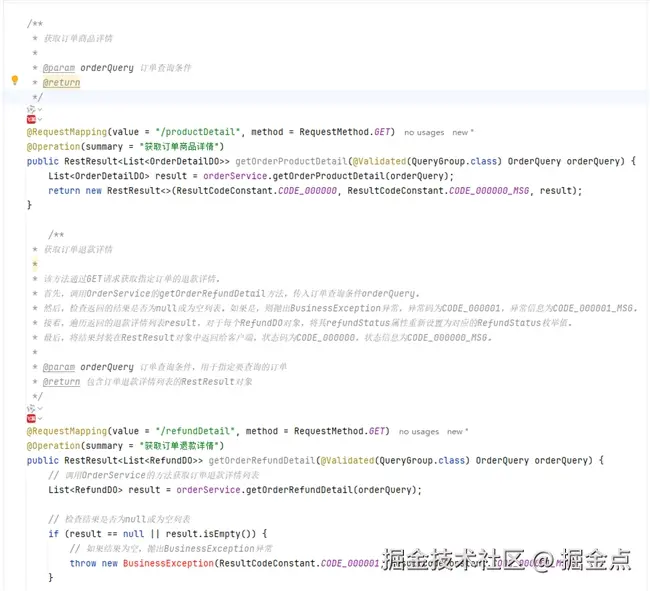Expand chevron beside grey icon above /productDetail
650x591 pixels.
[40, 109]
